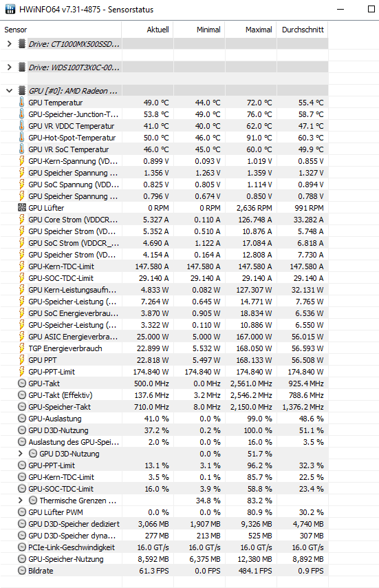Viewport: 379px width, 588px height.
Task: Sort by the Sensor column header
Action: point(61,30)
